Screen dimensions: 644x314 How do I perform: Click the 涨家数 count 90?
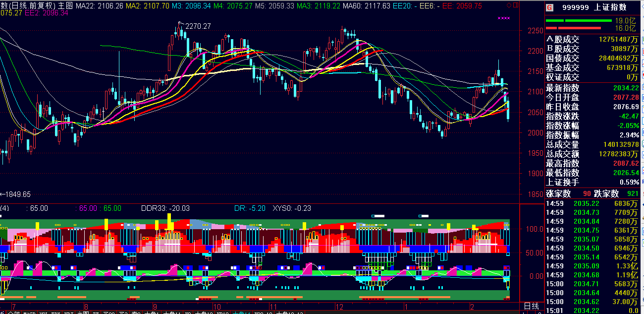click(587, 193)
